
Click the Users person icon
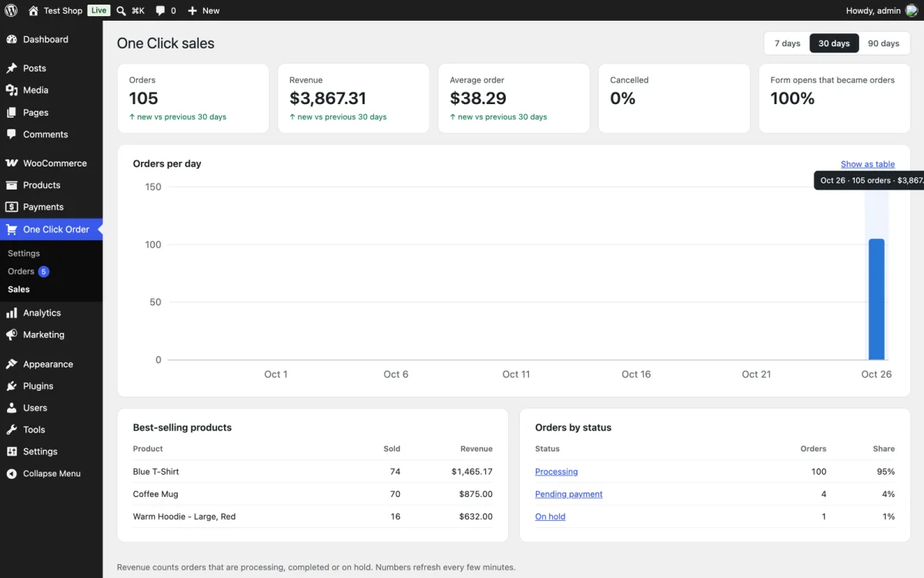12,408
